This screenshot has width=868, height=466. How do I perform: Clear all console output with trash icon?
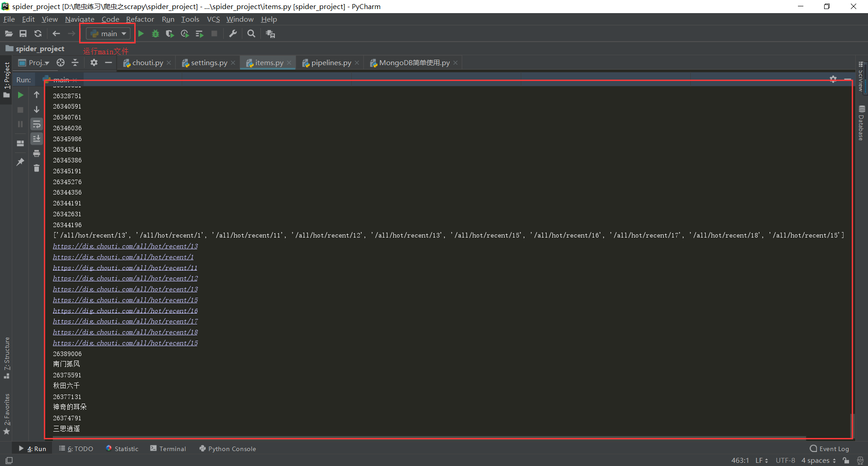[x=37, y=168]
